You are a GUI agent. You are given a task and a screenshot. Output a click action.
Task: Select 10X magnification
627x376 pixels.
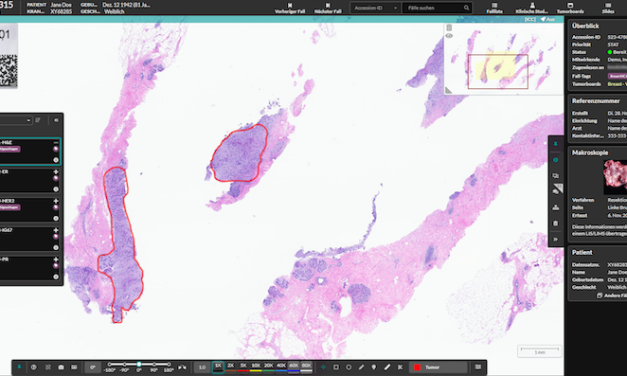pos(256,367)
